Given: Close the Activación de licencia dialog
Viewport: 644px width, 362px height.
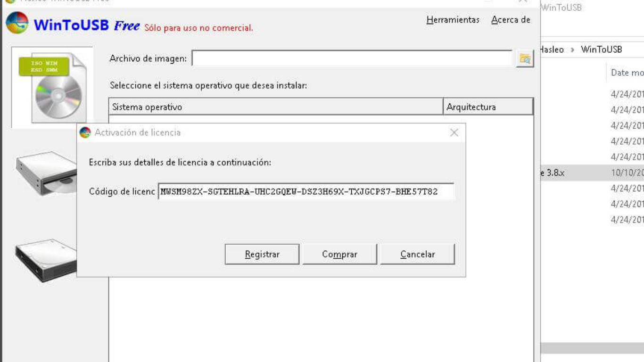Looking at the screenshot, I should coord(454,132).
